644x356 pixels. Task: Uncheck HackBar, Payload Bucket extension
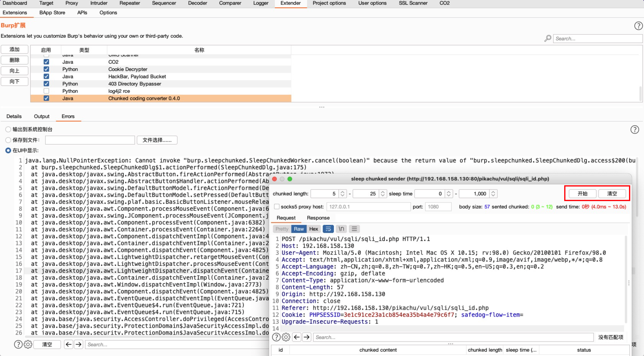46,76
